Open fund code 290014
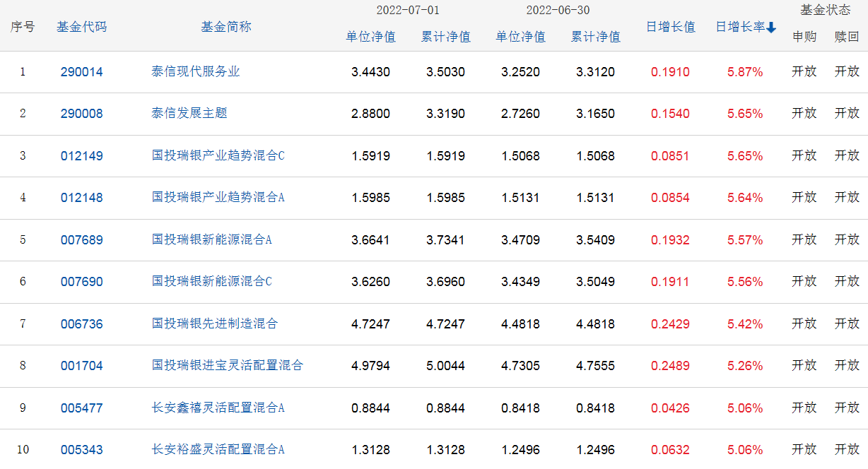Image resolution: width=868 pixels, height=469 pixels. [81, 72]
